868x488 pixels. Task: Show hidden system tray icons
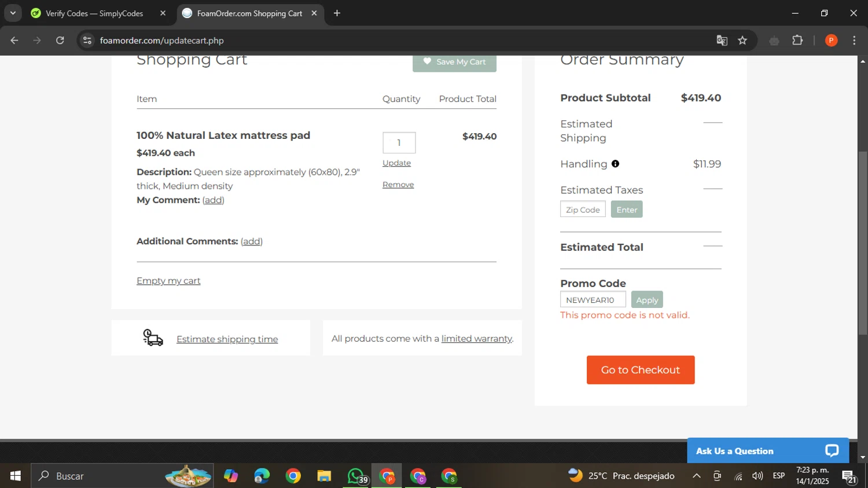coord(697,476)
